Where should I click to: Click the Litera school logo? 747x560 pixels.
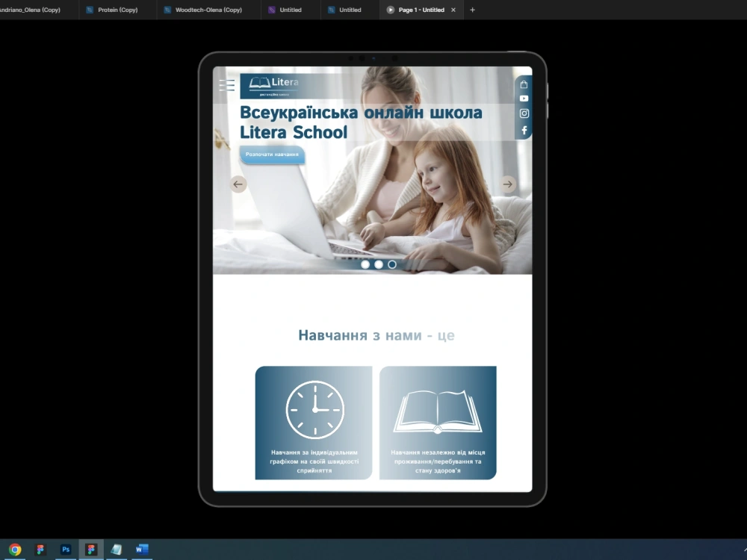(274, 86)
